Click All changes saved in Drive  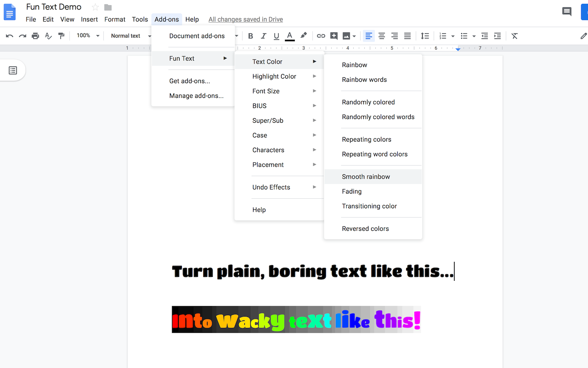(x=246, y=19)
